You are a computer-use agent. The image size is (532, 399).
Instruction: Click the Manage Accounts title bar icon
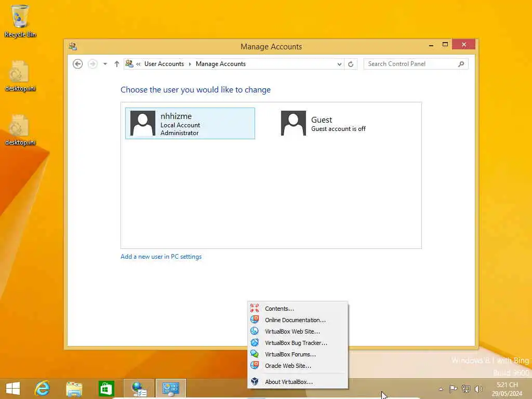pyautogui.click(x=73, y=46)
